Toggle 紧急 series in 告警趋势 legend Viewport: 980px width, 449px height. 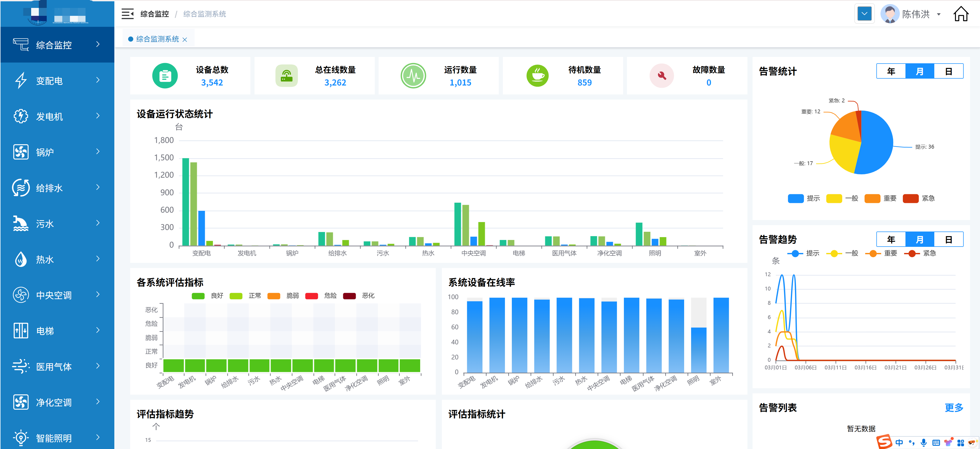tap(920, 253)
